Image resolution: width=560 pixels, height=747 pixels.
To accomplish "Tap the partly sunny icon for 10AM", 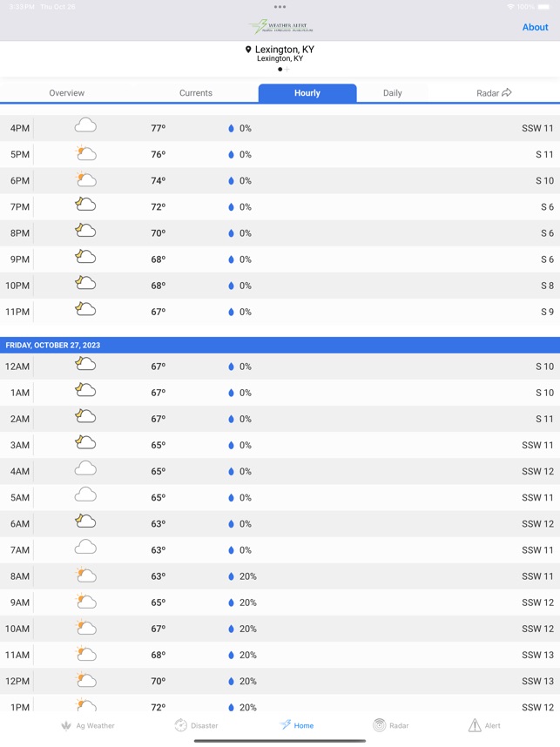I will pyautogui.click(x=86, y=627).
